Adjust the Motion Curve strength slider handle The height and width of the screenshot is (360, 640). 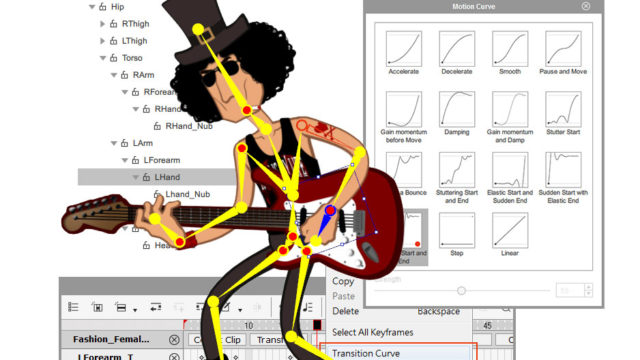point(461,291)
